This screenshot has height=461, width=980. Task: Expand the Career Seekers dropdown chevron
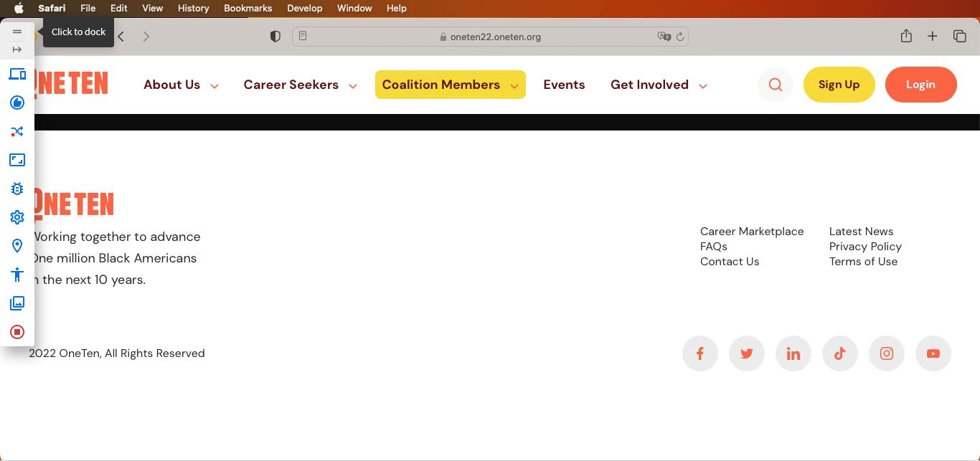tap(353, 86)
